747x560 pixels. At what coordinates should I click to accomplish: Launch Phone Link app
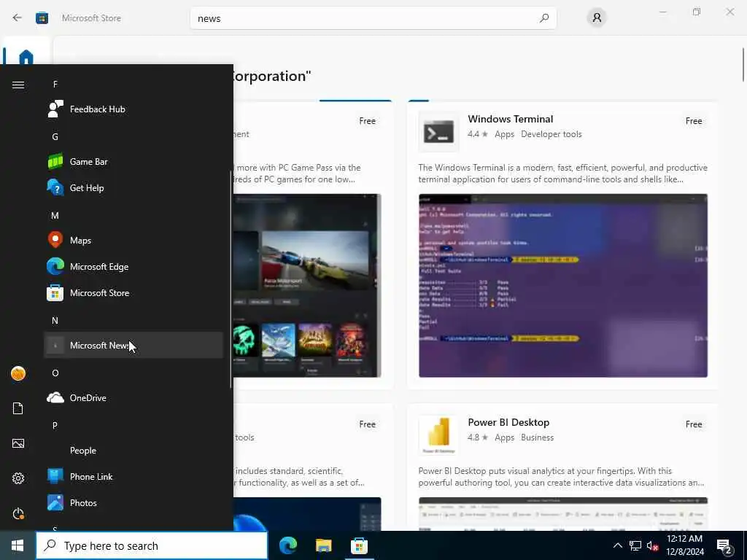(133, 476)
